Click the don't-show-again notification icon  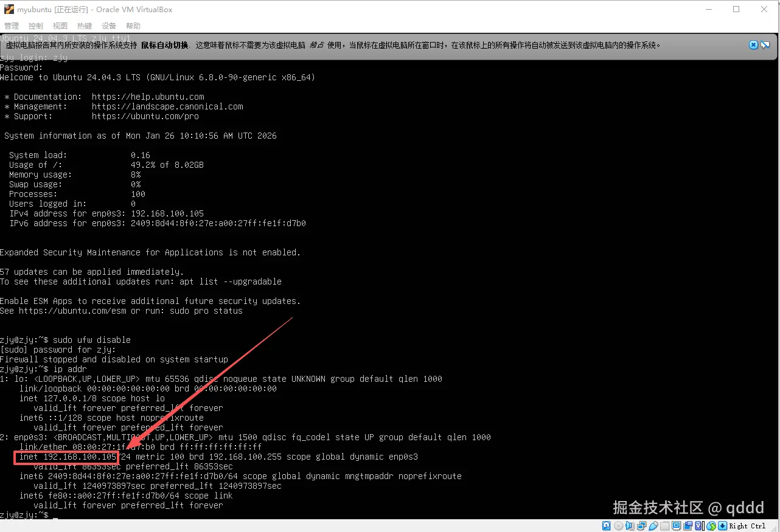pos(765,45)
